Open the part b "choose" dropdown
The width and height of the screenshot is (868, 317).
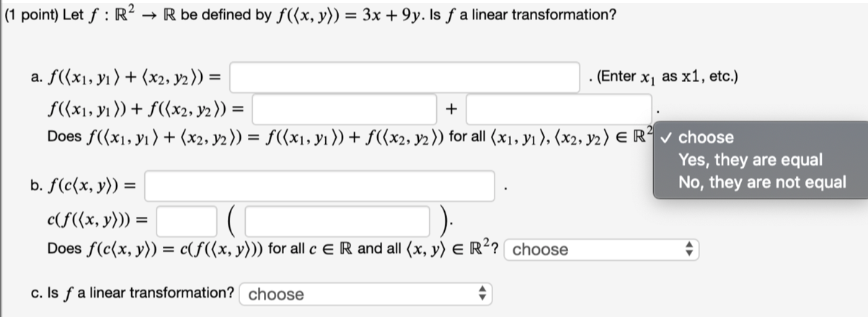pyautogui.click(x=602, y=250)
